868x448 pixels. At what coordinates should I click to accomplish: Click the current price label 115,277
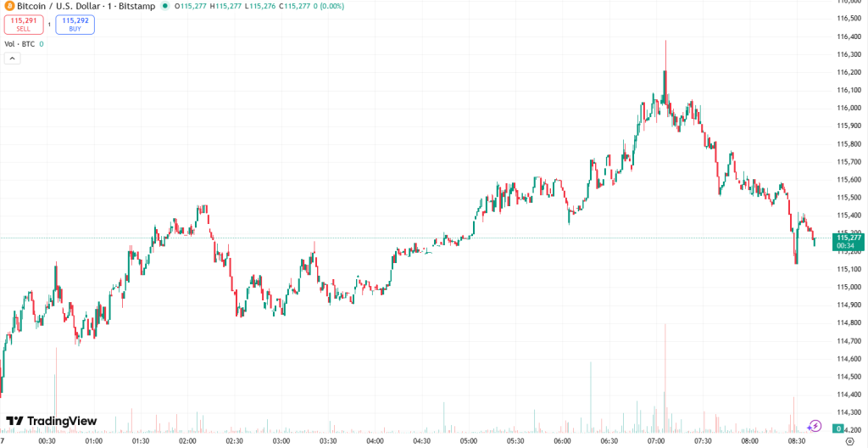pos(849,238)
